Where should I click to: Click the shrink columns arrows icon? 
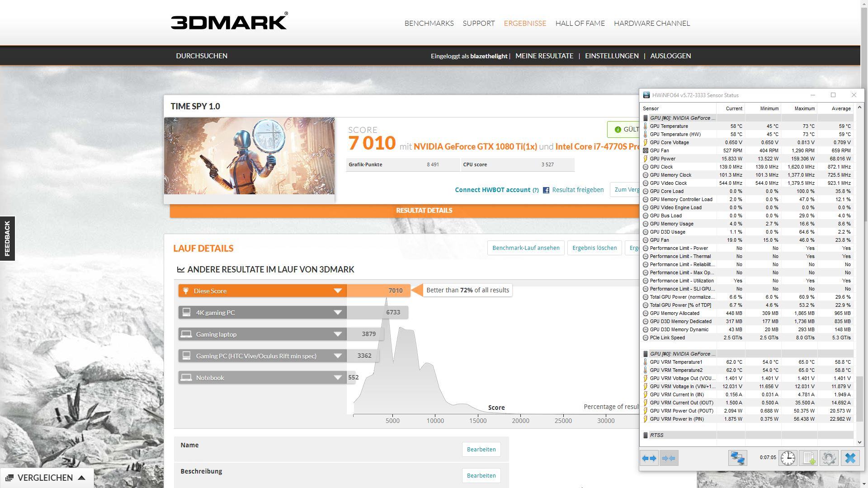669,458
